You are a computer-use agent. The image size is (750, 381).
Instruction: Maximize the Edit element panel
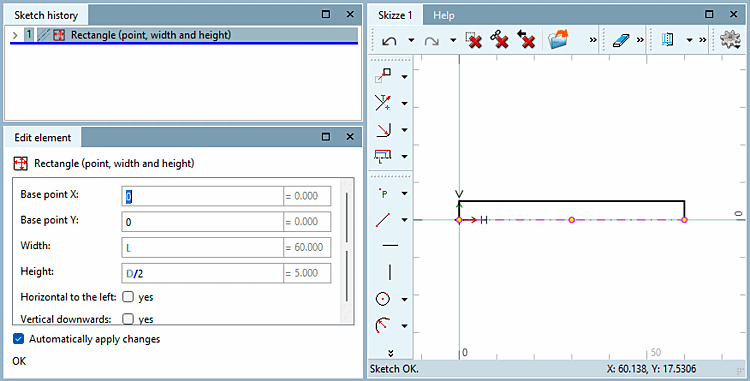pyautogui.click(x=326, y=137)
